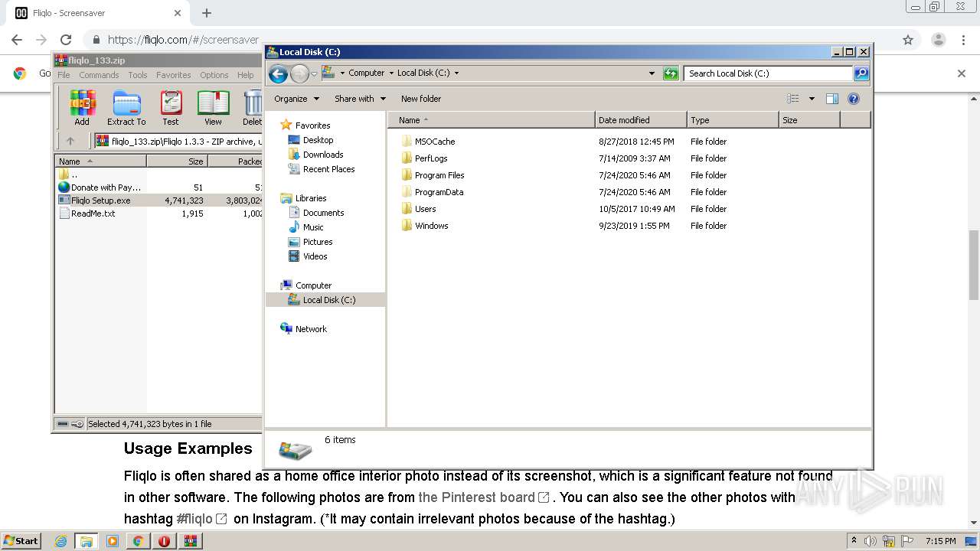Click the Opera icon in the taskbar
The image size is (980, 551).
164,541
